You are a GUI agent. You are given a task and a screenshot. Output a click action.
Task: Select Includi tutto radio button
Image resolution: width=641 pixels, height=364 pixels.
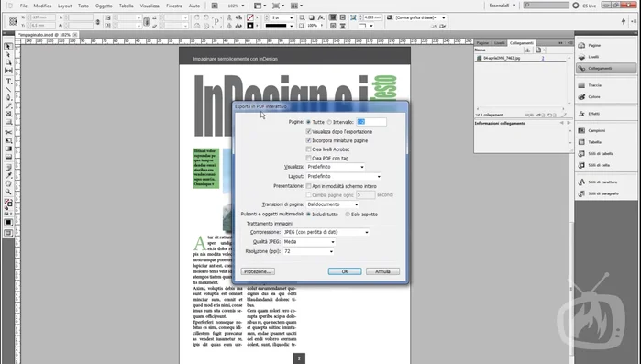coord(309,215)
